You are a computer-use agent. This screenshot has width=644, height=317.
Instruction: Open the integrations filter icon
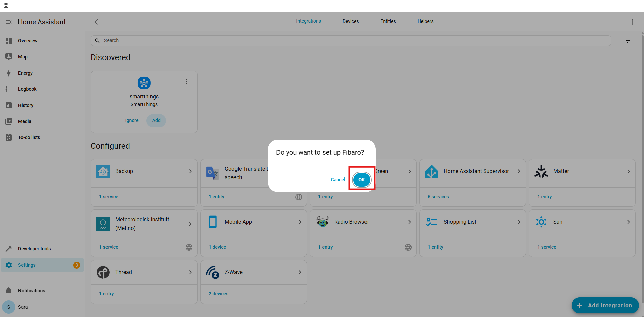click(x=628, y=41)
